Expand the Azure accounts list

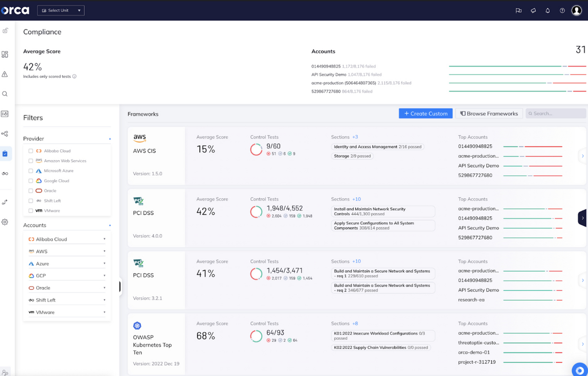click(x=104, y=263)
